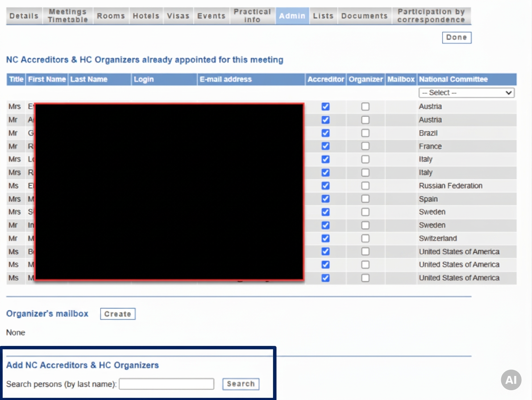Switch to the Meetings Timetable tab
The image size is (532, 400).
pyautogui.click(x=68, y=16)
